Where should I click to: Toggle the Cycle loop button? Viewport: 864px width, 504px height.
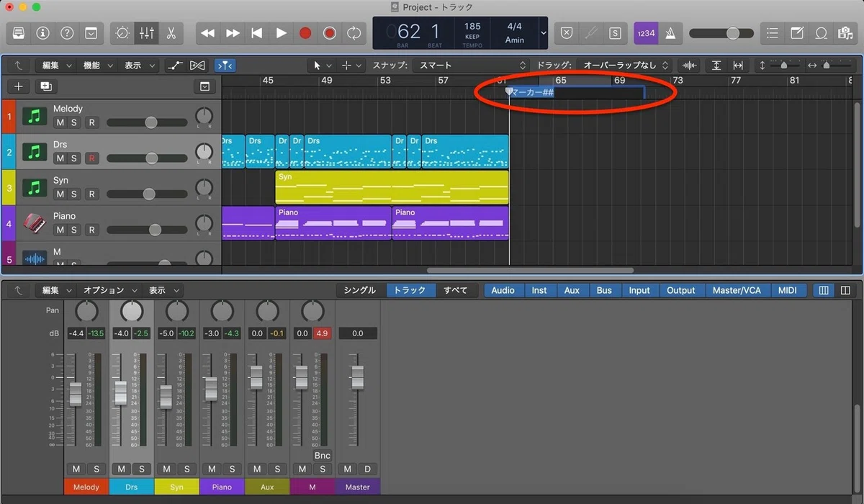(354, 33)
